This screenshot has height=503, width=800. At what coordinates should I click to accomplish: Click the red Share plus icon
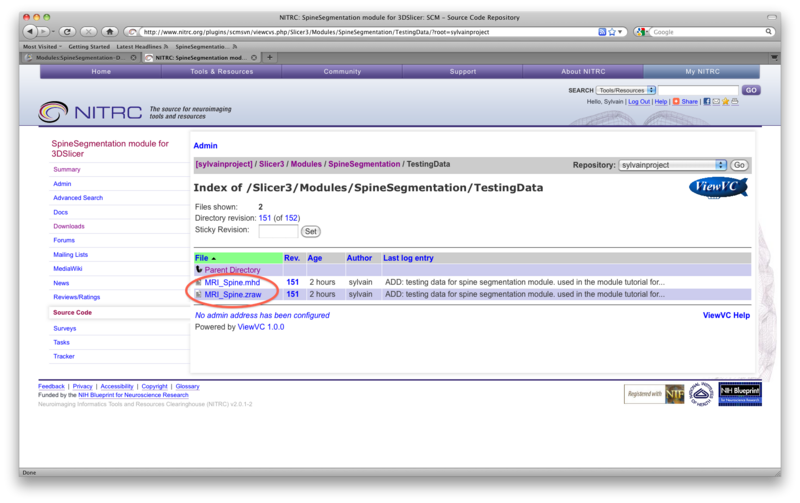point(676,102)
